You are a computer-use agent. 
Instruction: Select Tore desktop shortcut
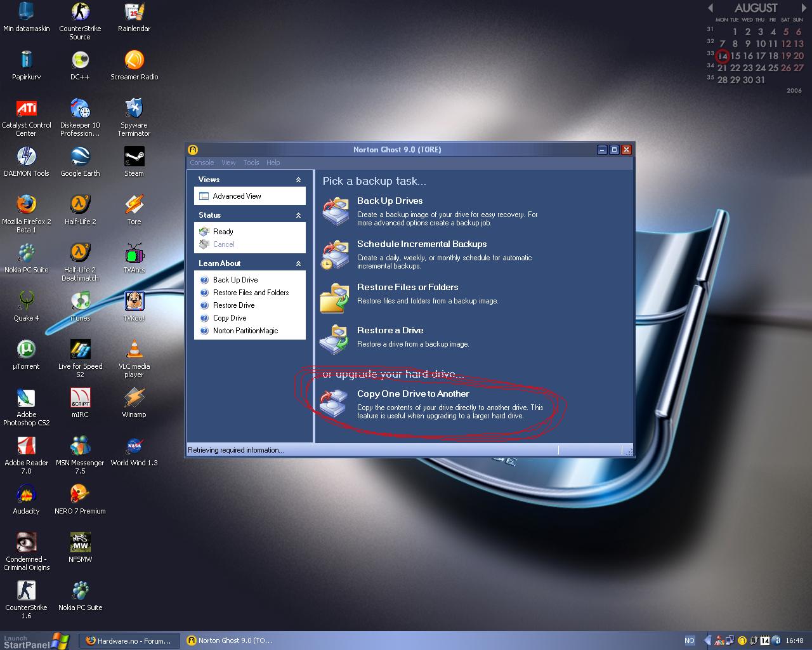pyautogui.click(x=134, y=210)
